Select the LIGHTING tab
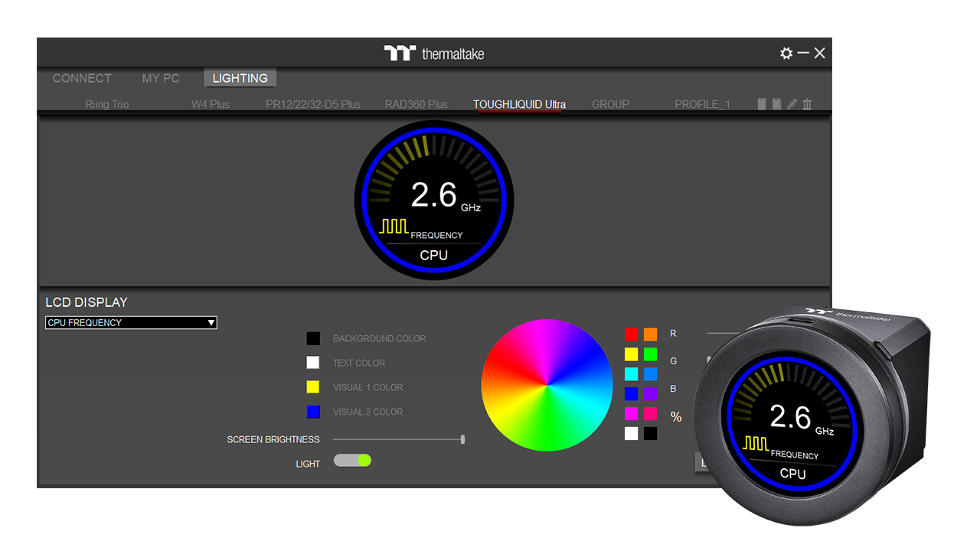Screen dimensions: 980x551 240,78
